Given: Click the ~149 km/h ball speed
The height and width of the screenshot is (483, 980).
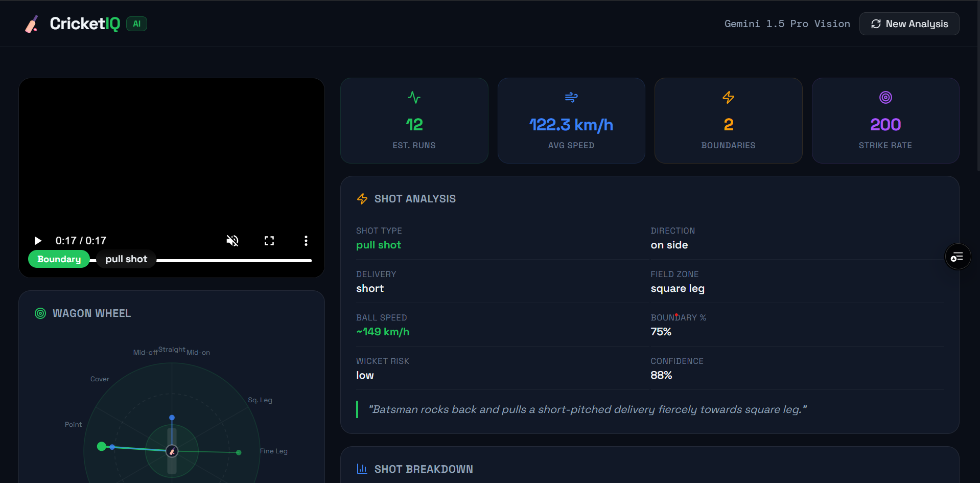Looking at the screenshot, I should tap(383, 332).
